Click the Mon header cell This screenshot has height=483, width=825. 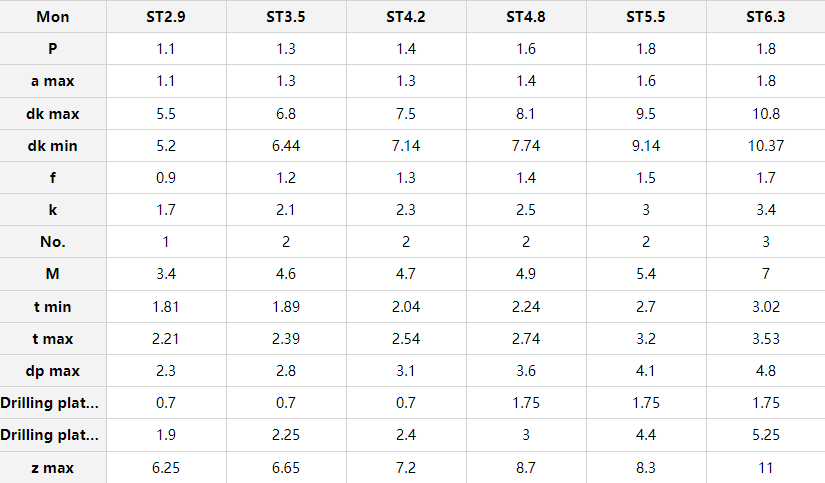pos(53,17)
